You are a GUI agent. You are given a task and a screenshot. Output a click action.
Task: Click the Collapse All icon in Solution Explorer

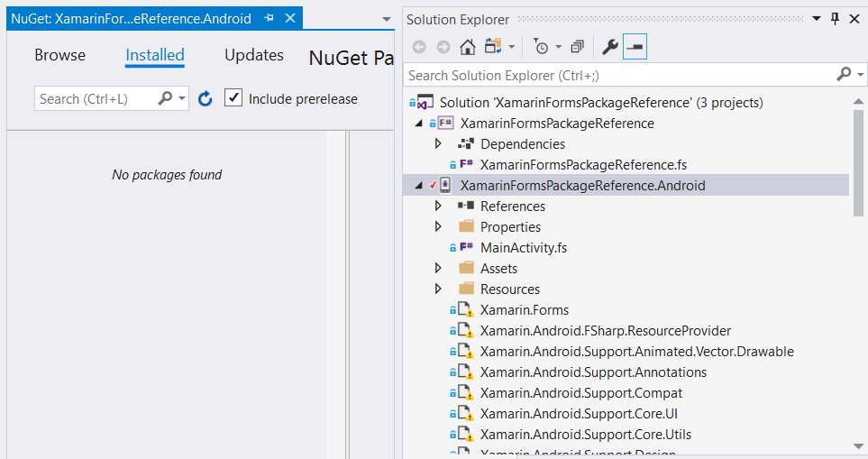578,47
